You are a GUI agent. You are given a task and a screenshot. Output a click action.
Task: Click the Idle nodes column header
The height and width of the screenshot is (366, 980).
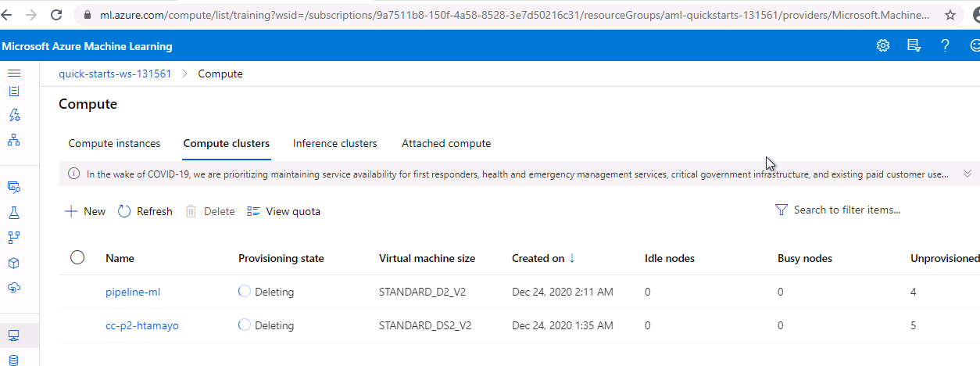[x=670, y=258]
